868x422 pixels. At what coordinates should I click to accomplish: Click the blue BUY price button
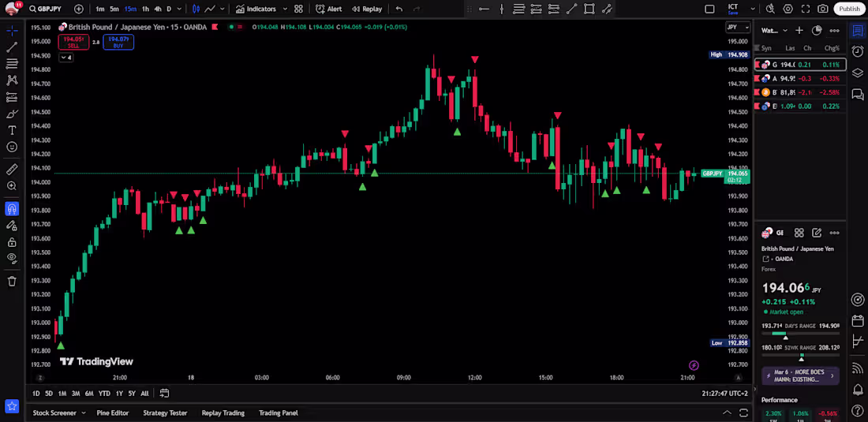point(118,42)
